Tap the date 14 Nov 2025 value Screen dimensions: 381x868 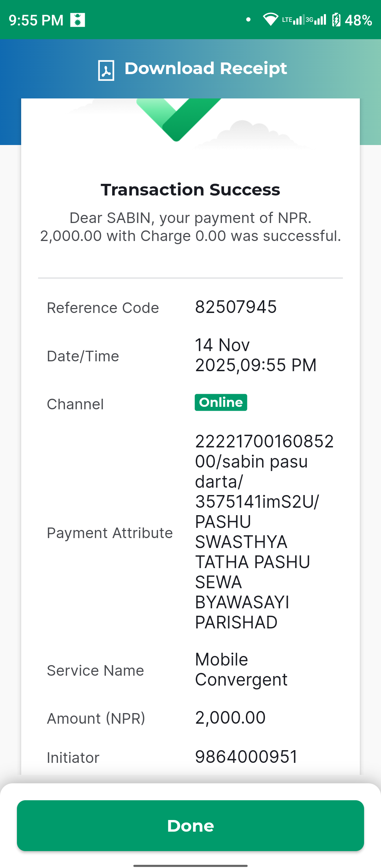click(256, 355)
